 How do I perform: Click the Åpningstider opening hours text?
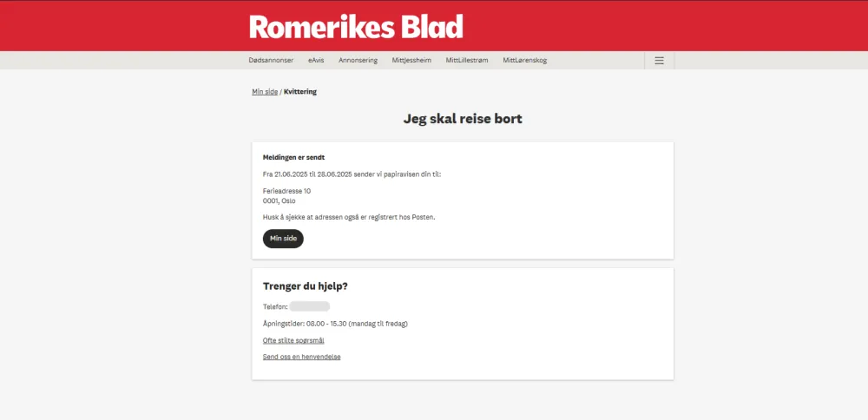point(335,324)
